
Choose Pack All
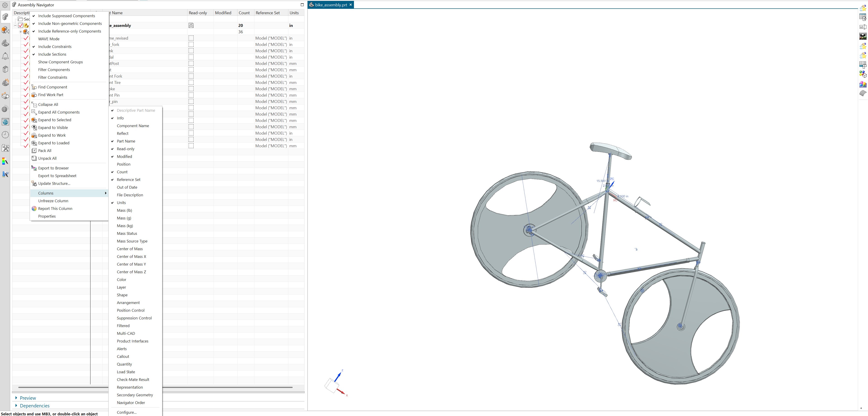(x=45, y=151)
